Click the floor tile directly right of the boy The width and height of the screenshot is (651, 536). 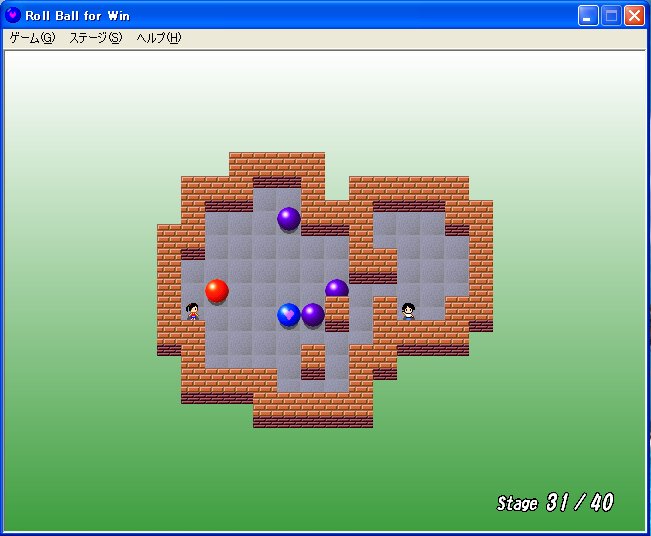[433, 311]
